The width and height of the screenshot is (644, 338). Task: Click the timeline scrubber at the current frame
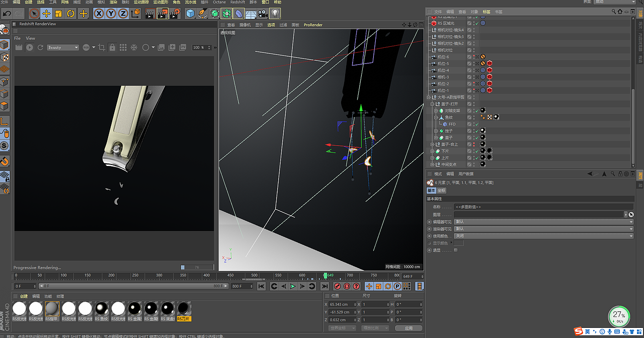click(x=326, y=275)
